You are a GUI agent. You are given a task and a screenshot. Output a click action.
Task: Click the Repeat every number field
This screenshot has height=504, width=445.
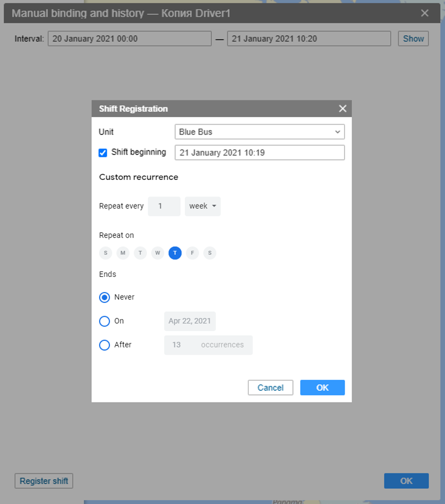[x=164, y=206]
